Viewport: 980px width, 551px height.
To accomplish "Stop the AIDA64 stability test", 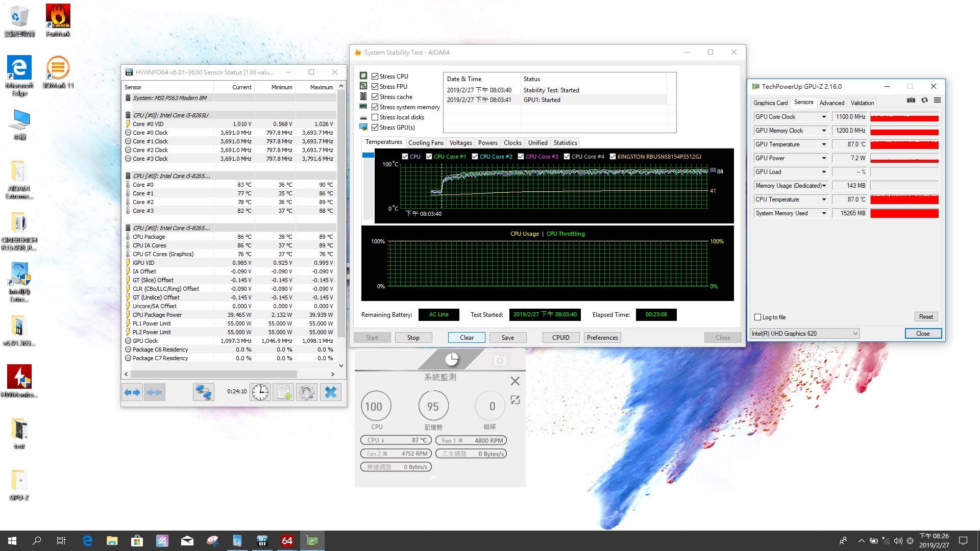I will [x=413, y=338].
